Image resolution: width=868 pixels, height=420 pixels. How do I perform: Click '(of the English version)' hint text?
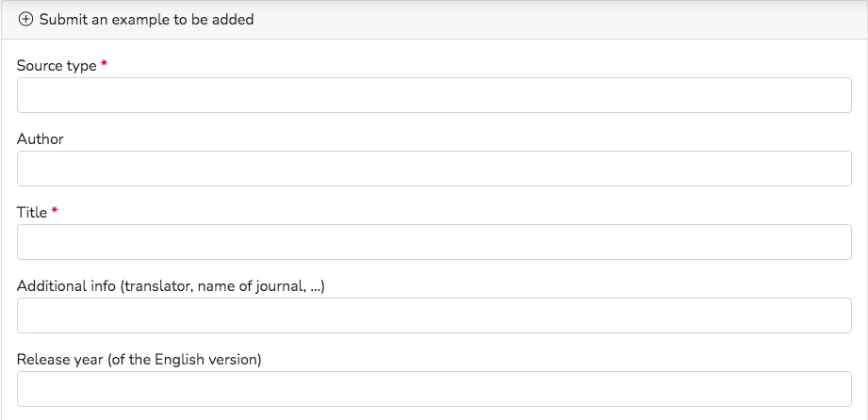click(185, 360)
